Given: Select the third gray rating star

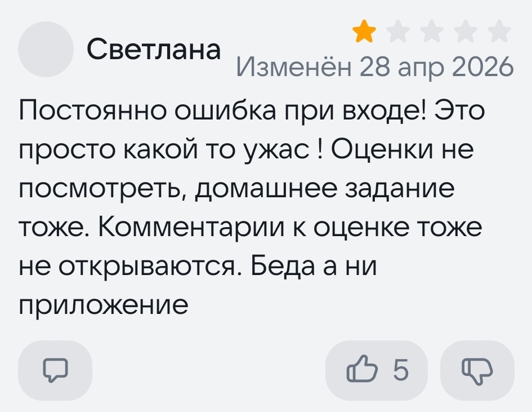Looking at the screenshot, I should [432, 31].
